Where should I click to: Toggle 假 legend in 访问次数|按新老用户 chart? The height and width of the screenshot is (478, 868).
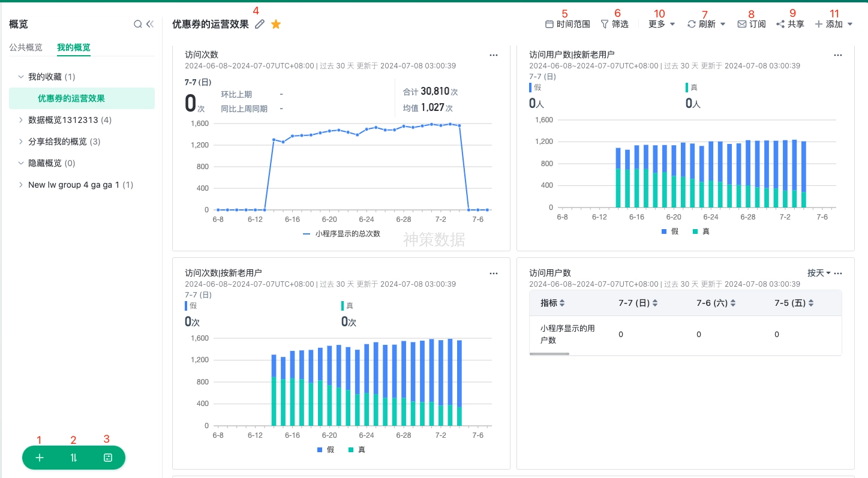(326, 450)
